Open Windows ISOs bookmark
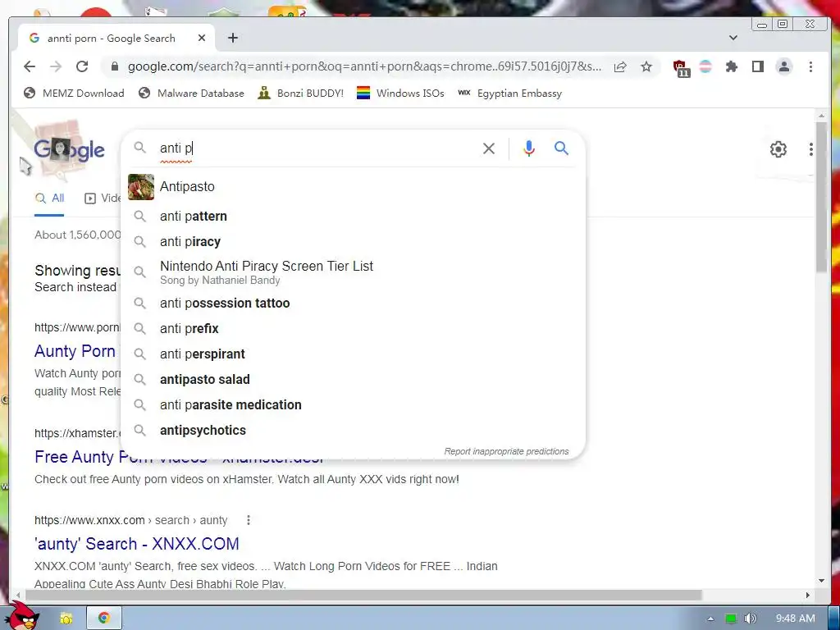 (400, 94)
